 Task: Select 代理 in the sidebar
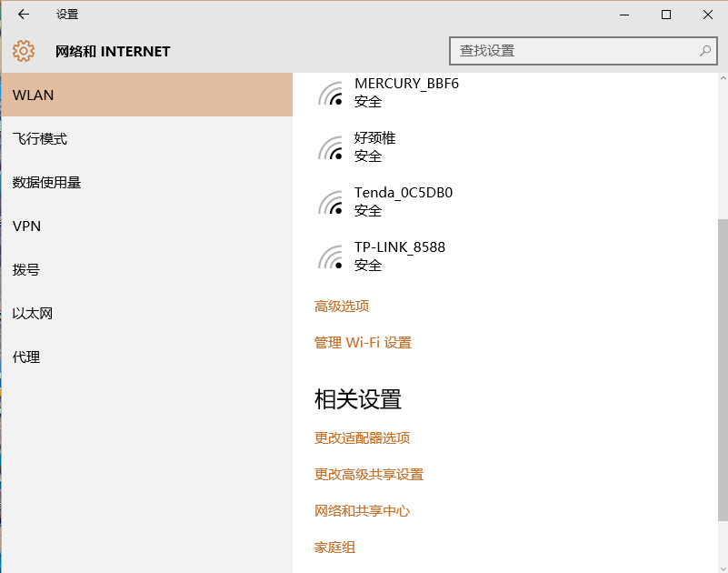(x=26, y=357)
